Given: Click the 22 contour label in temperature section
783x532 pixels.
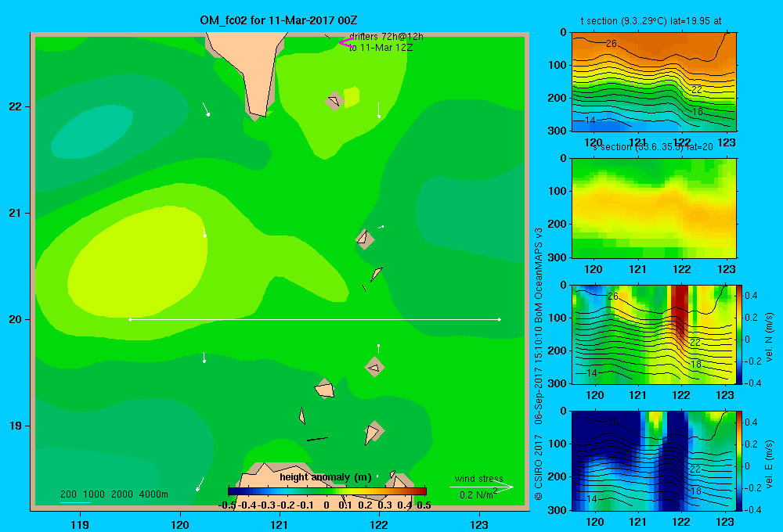Looking at the screenshot, I should pos(697,90).
